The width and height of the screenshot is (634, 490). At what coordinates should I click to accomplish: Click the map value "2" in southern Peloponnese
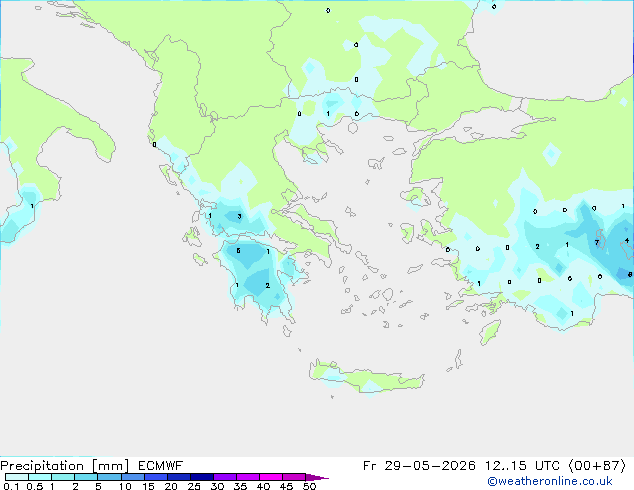(x=268, y=286)
